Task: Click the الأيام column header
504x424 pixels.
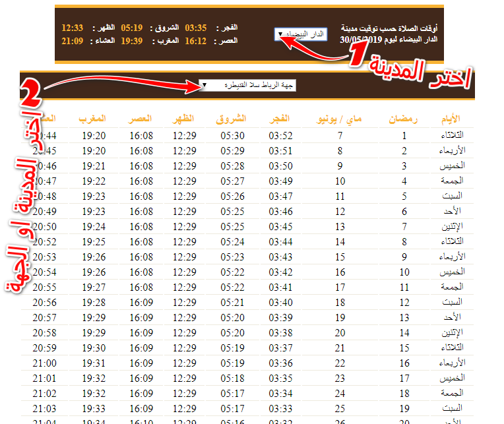Action: 451,119
